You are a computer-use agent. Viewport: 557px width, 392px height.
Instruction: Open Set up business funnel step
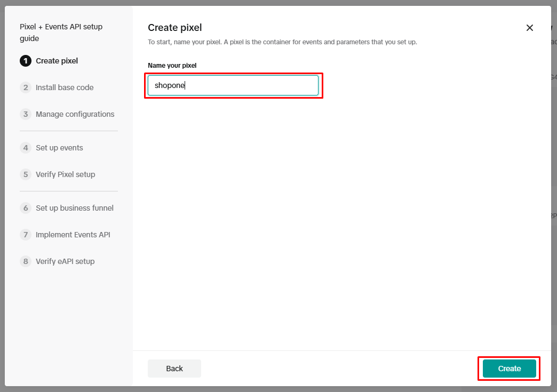click(x=74, y=208)
